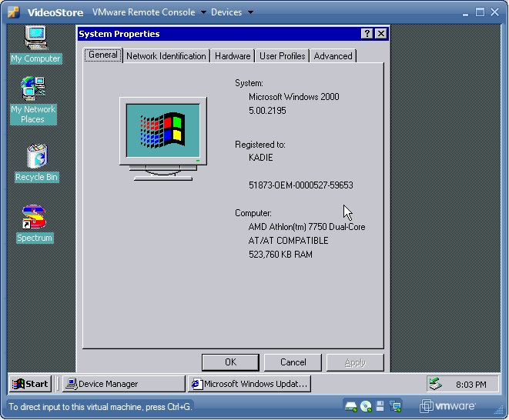Open the Windows Start menu

(x=30, y=384)
